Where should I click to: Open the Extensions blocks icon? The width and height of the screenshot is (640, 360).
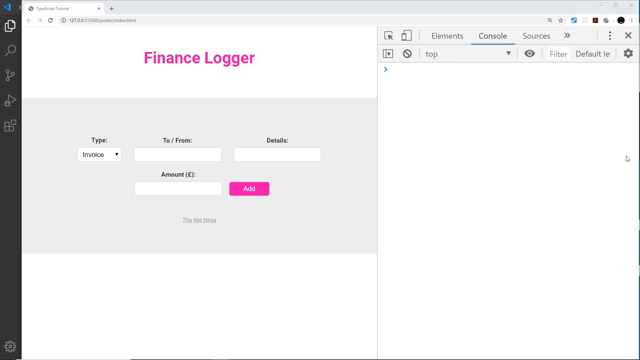click(x=10, y=126)
